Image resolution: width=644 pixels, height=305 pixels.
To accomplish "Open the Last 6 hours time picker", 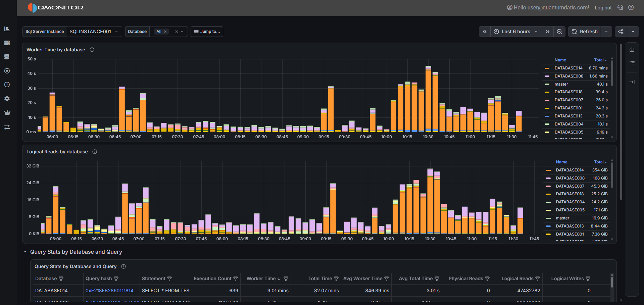I will 516,32.
